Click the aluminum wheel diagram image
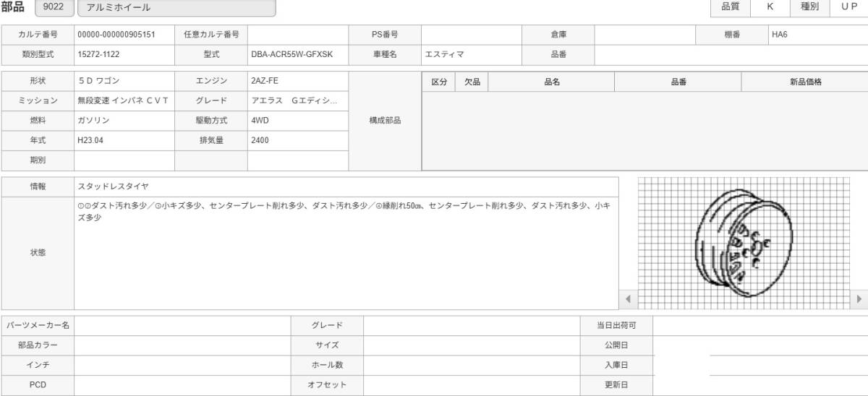This screenshot has height=396, width=868. pyautogui.click(x=743, y=243)
